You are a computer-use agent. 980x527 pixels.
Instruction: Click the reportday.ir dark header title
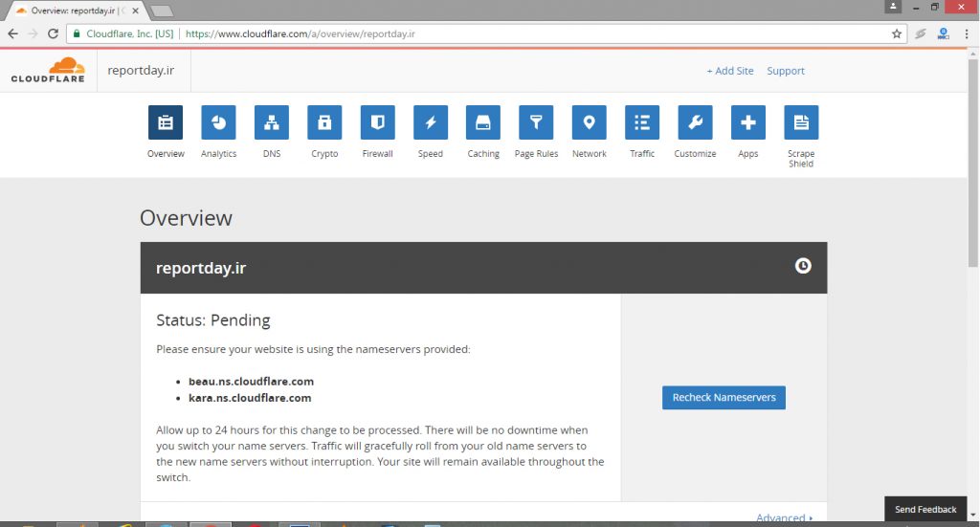pyautogui.click(x=201, y=268)
